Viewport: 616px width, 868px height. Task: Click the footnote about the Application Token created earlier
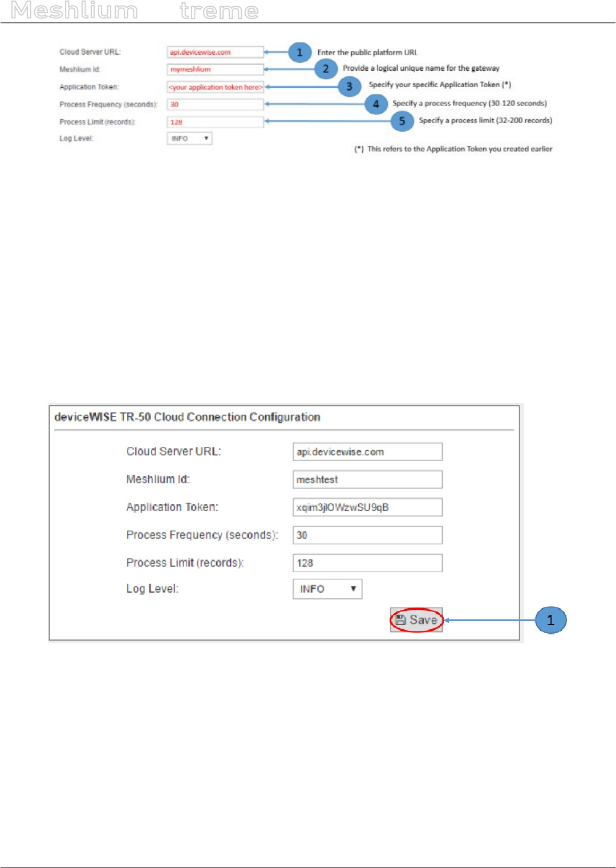click(453, 149)
